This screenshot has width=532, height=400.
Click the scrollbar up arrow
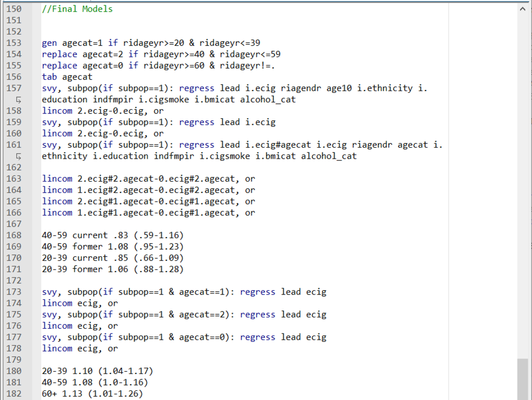[x=522, y=8]
